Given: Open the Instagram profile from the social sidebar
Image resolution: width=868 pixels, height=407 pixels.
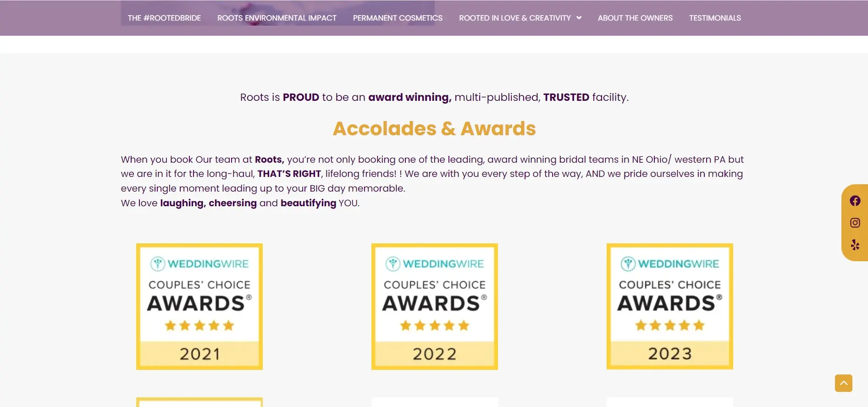Looking at the screenshot, I should click(x=855, y=223).
